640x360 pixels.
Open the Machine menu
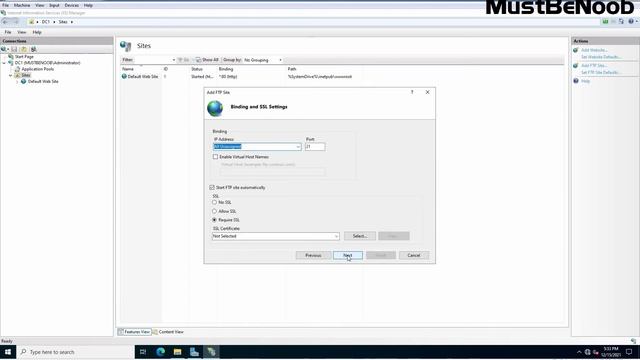(22, 5)
